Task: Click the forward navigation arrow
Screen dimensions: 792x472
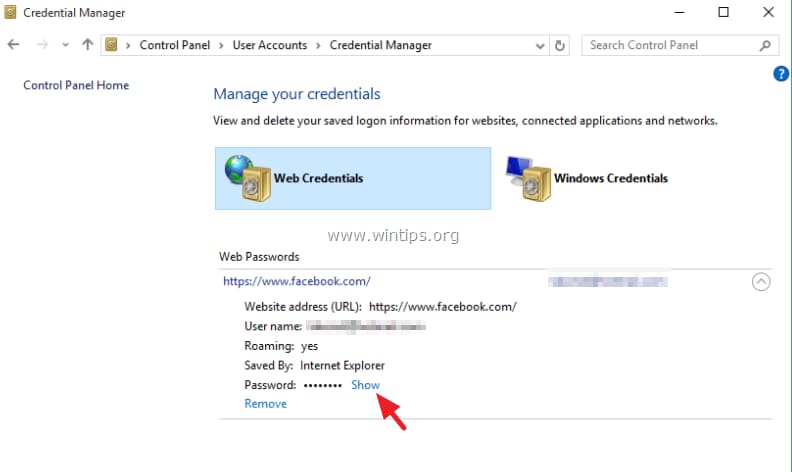Action: pos(42,44)
